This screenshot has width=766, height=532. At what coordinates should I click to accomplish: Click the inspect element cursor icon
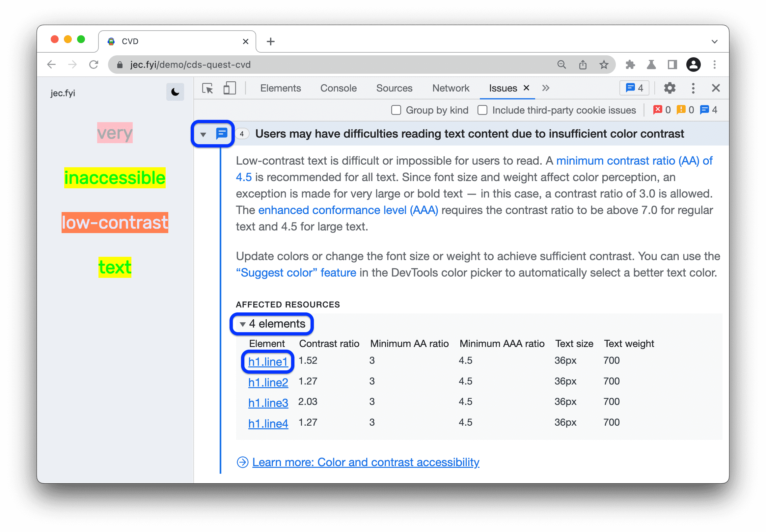pyautogui.click(x=209, y=89)
